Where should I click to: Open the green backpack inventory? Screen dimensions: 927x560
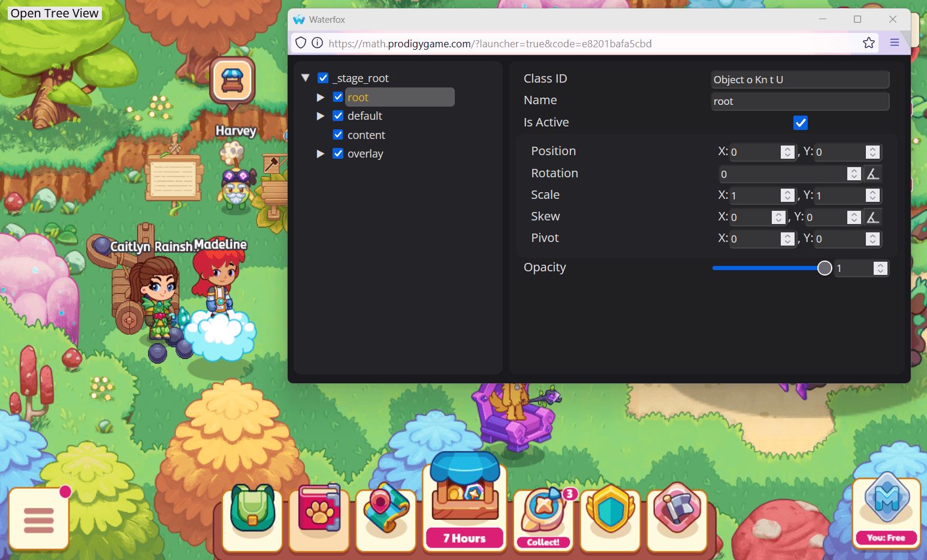(252, 518)
